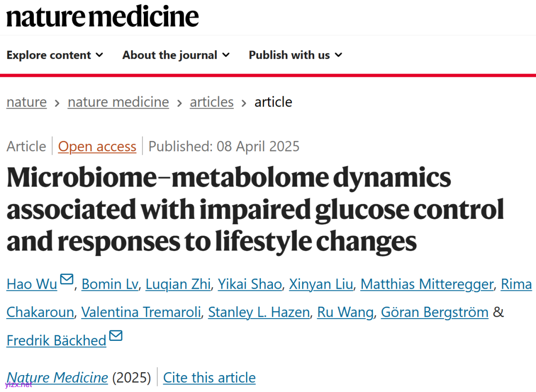The height and width of the screenshot is (392, 536).
Task: Open nature medicine breadcrumb link
Action: tap(118, 102)
